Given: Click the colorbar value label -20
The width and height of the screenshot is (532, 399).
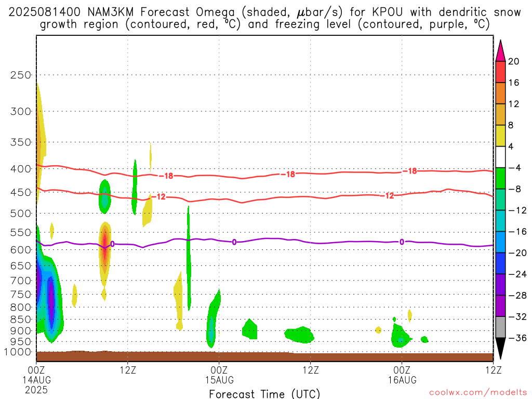Looking at the screenshot, I should pos(518,253).
